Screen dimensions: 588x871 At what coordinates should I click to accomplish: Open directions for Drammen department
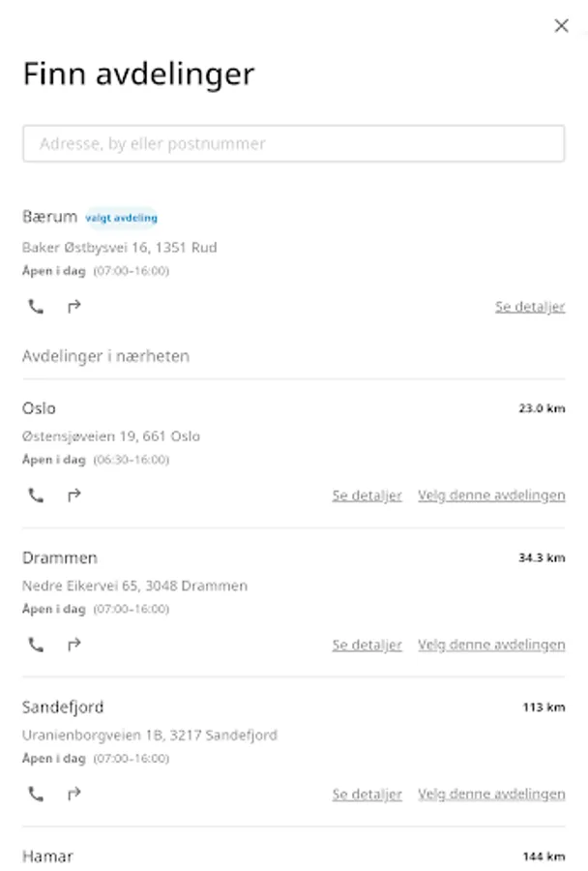point(73,645)
